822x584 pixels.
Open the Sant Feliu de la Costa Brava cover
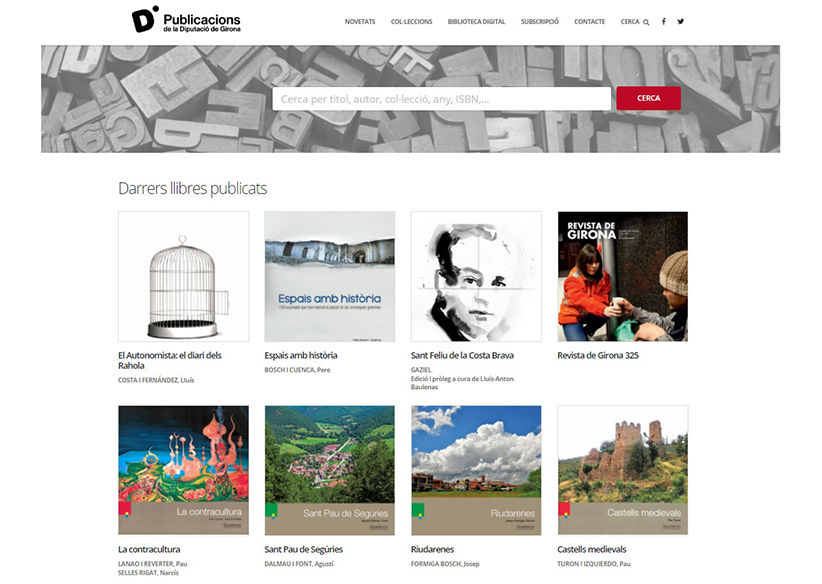(476, 276)
